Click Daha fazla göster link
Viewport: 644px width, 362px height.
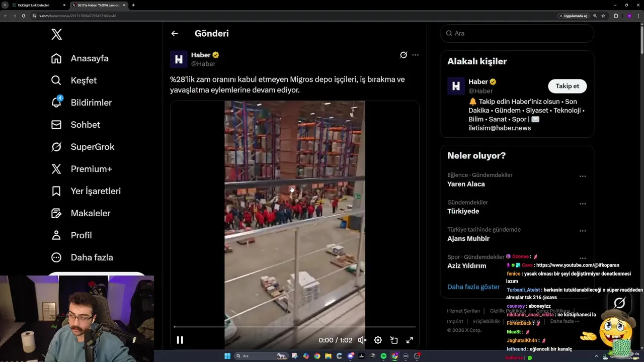(x=473, y=287)
